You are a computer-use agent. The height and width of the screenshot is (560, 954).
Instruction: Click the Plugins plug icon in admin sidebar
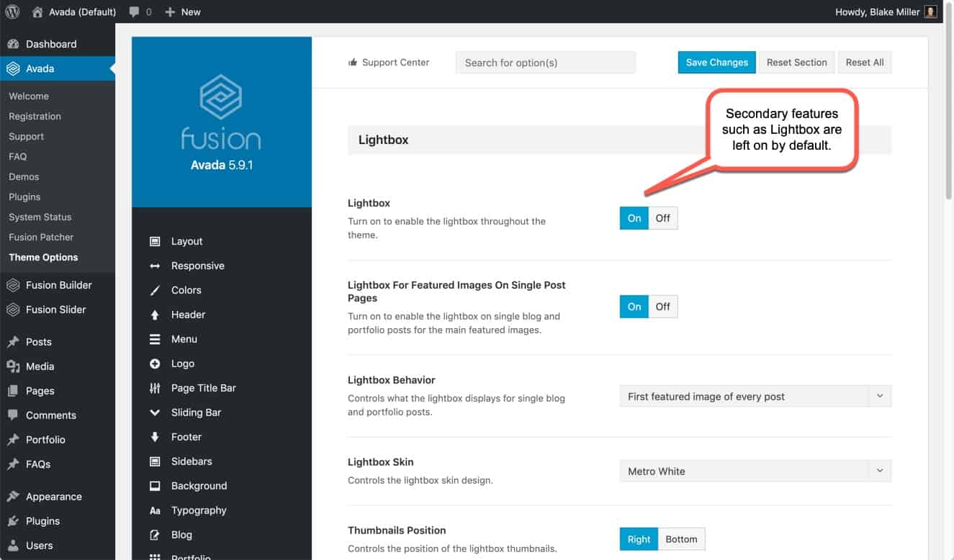(x=13, y=521)
